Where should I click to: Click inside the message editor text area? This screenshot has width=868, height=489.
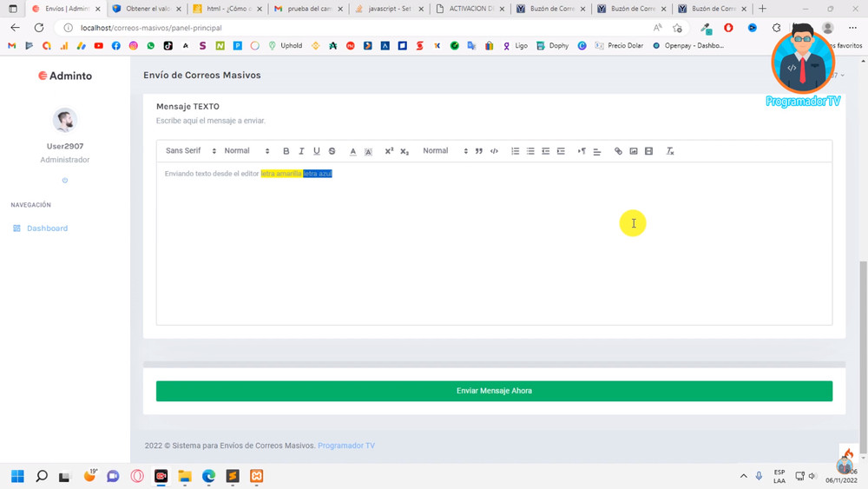tap(494, 244)
